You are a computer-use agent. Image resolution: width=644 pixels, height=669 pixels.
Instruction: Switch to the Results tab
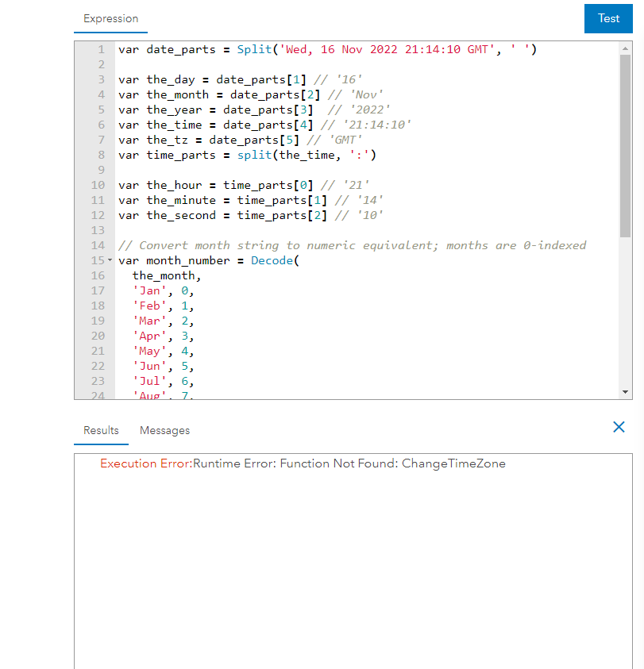click(x=101, y=430)
